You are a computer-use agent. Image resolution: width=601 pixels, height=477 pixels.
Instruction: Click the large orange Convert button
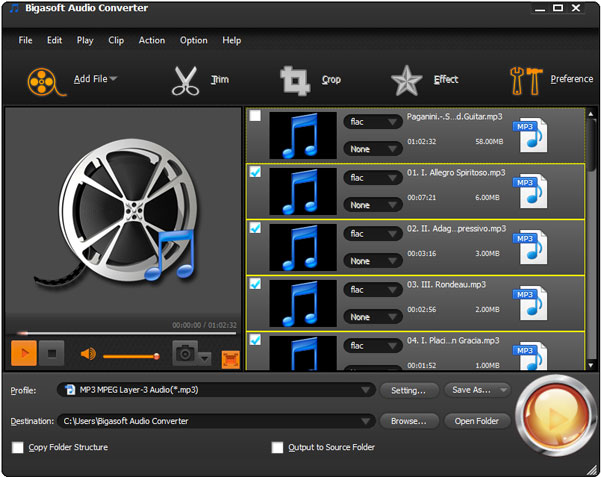[x=556, y=416]
